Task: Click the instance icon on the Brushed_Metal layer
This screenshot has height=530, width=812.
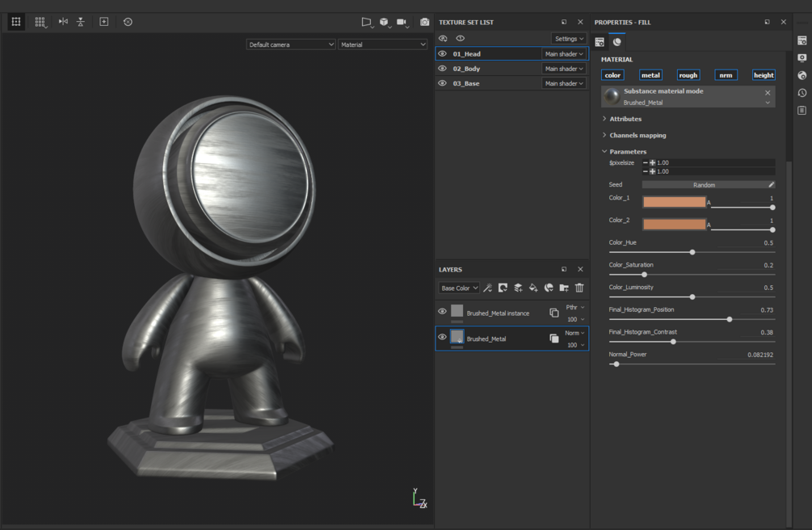Action: pos(554,339)
